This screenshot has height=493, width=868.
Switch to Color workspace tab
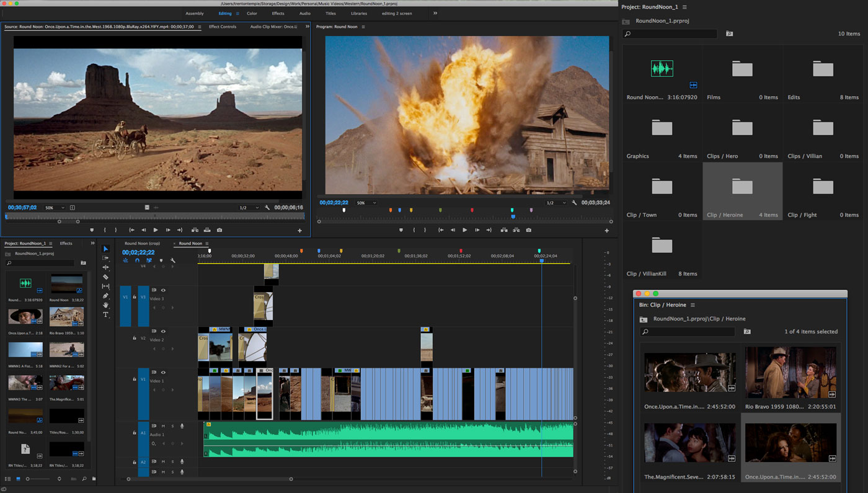click(252, 13)
